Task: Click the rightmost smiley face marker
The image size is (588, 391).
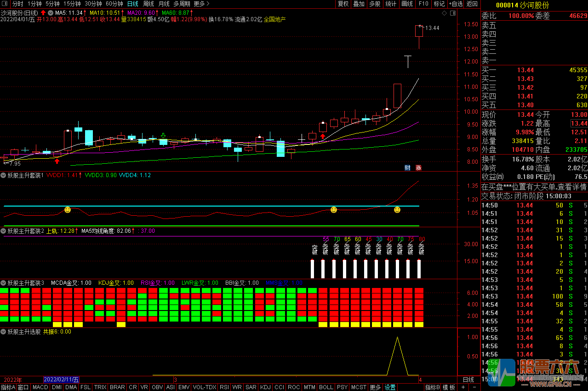Action: (397, 210)
